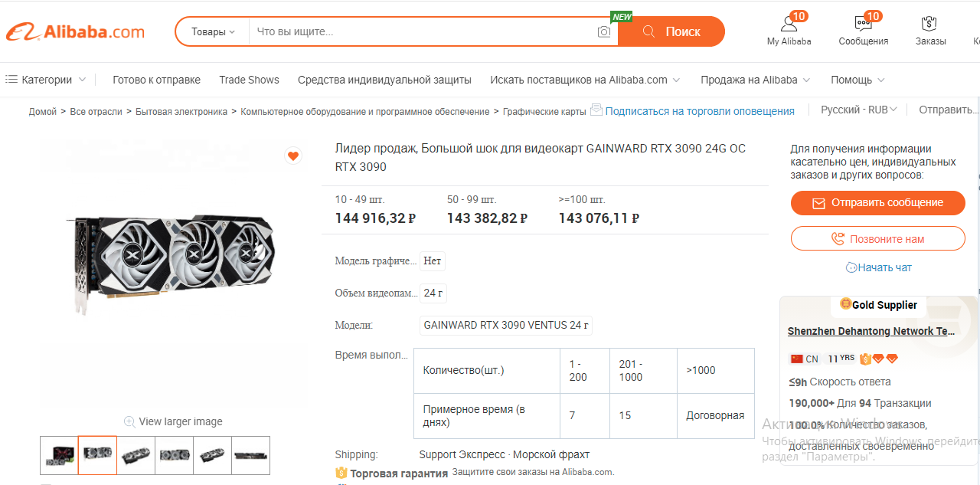Expand Искать поставщиков на Alibaba.com menu
Viewport: 980px width, 485px height.
[x=585, y=80]
